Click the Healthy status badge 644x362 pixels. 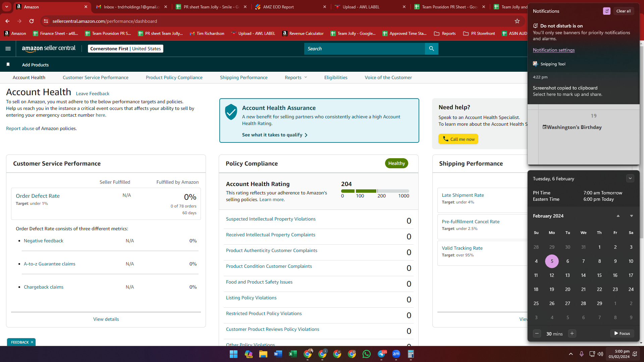[396, 163]
